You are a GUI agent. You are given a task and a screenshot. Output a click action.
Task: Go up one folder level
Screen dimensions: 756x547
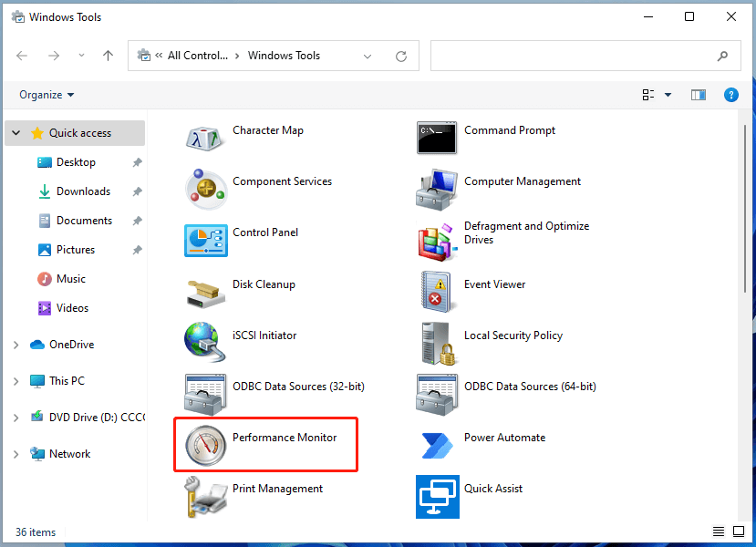(x=108, y=56)
